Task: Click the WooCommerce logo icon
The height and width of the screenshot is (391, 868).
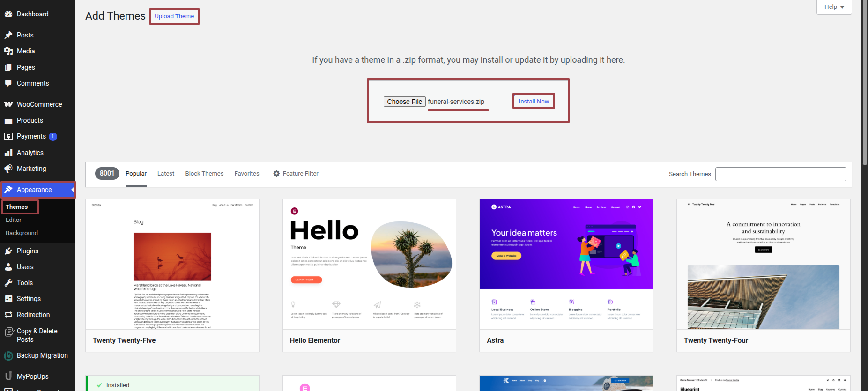Action: (x=8, y=104)
